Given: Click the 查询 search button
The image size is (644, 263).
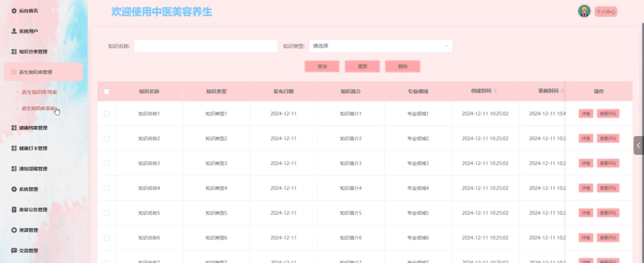Looking at the screenshot, I should 322,66.
